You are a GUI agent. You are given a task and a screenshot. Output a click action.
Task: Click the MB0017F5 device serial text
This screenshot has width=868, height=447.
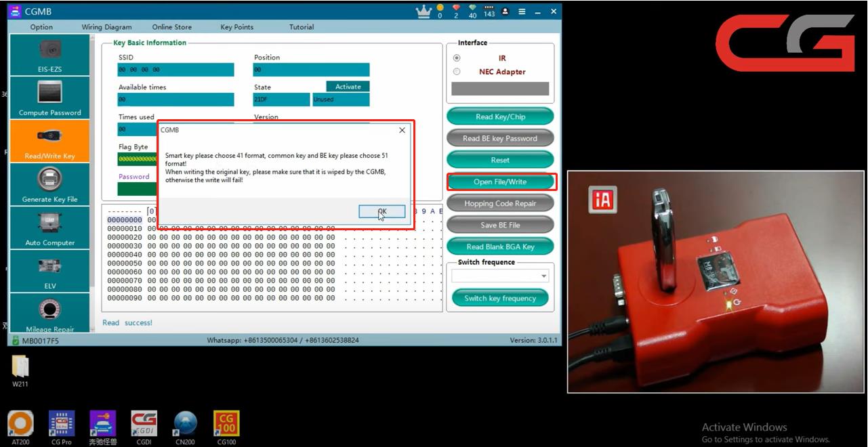click(x=41, y=341)
